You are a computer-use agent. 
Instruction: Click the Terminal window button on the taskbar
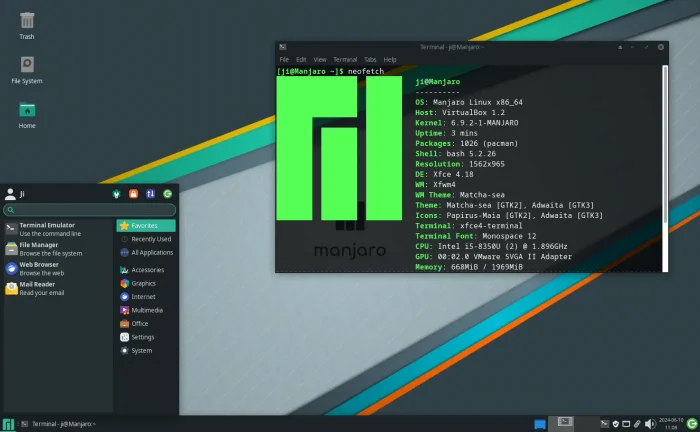(58, 424)
